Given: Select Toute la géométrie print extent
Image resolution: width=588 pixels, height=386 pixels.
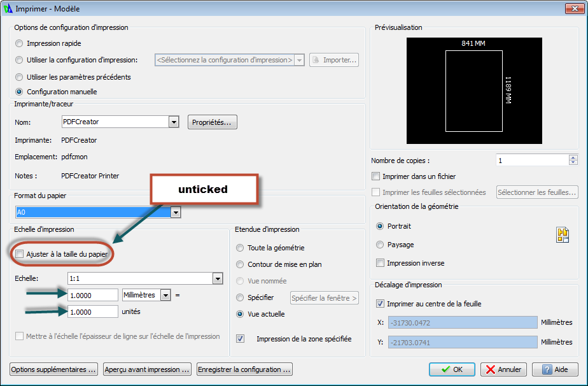Looking at the screenshot, I should pyautogui.click(x=240, y=248).
